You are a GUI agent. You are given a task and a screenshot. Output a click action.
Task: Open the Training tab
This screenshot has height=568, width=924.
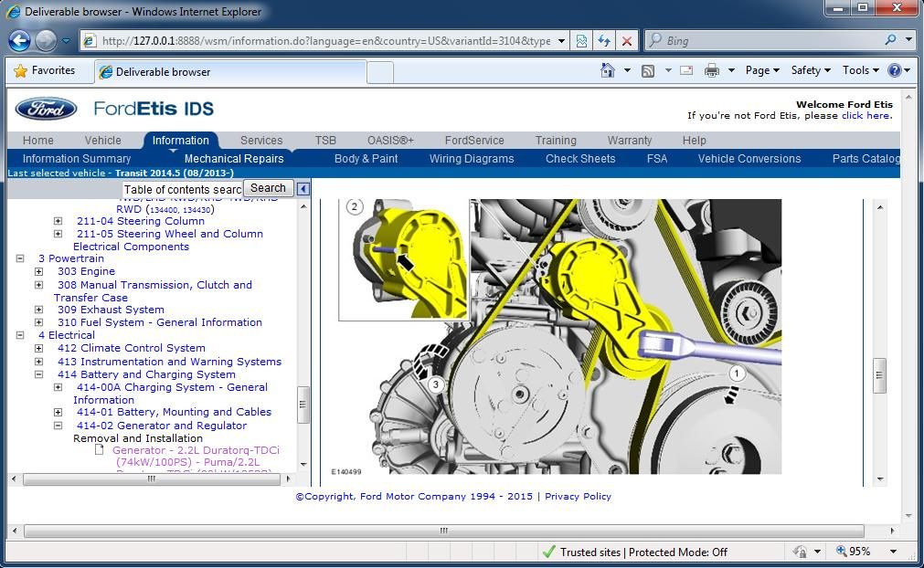556,140
